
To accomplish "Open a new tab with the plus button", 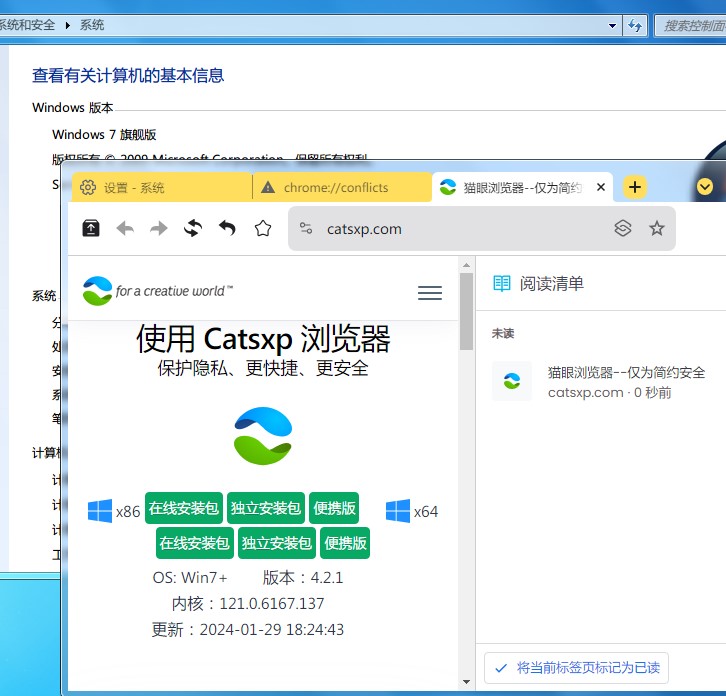I will click(635, 187).
